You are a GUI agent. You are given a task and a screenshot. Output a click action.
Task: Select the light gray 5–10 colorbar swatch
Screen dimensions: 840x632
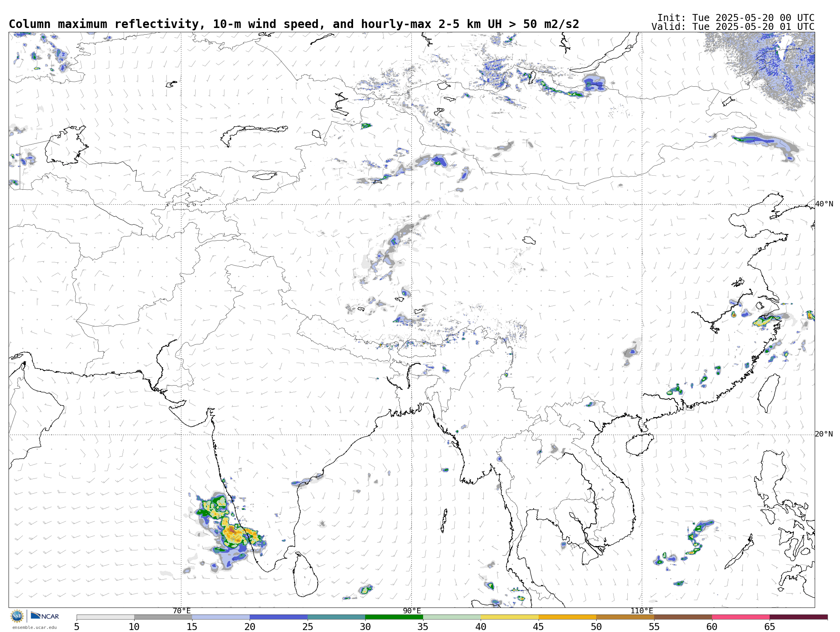pyautogui.click(x=105, y=617)
